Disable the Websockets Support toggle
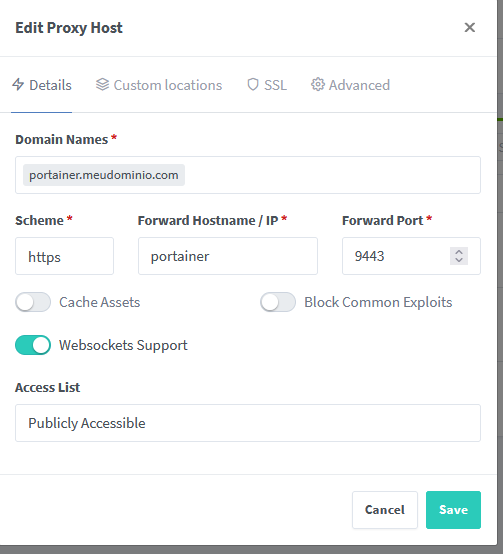 (x=33, y=345)
